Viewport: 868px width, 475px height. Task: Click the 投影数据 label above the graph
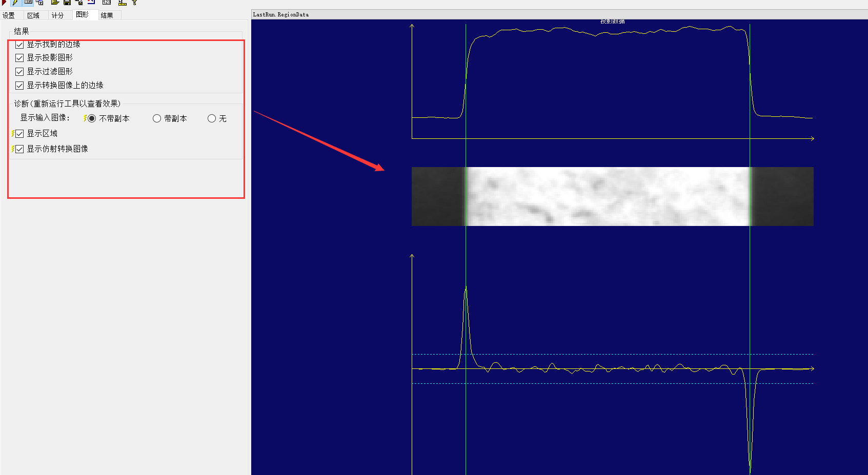pyautogui.click(x=613, y=22)
